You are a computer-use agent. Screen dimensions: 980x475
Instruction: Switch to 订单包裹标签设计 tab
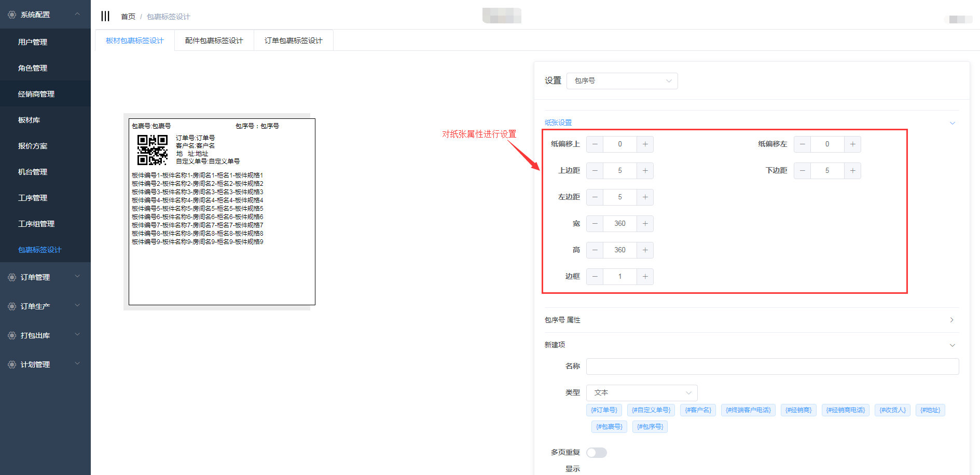293,40
